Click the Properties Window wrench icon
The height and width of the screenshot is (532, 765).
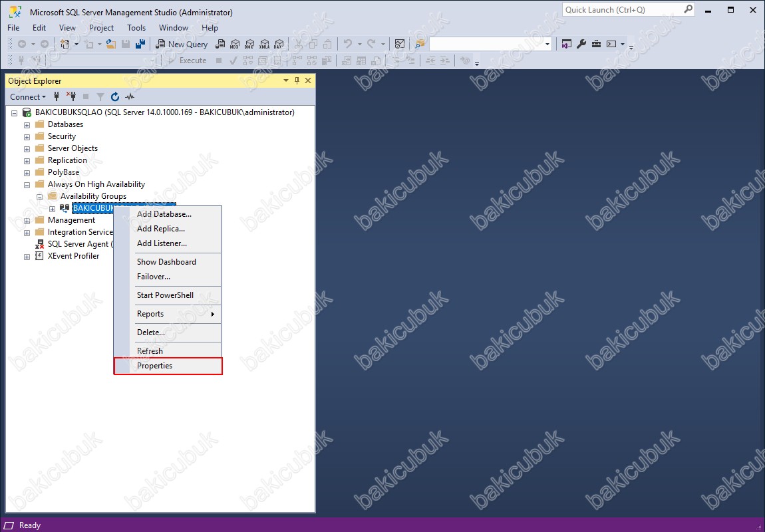coord(581,44)
